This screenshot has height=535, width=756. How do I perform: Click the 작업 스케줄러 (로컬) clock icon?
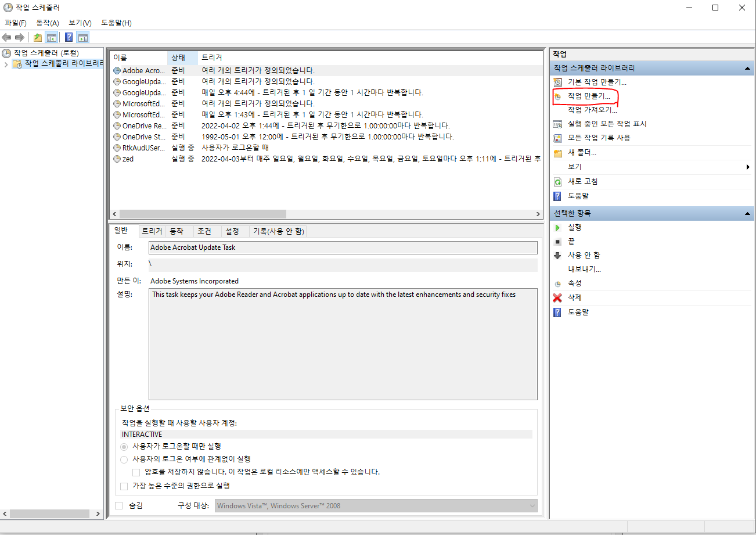pos(6,53)
